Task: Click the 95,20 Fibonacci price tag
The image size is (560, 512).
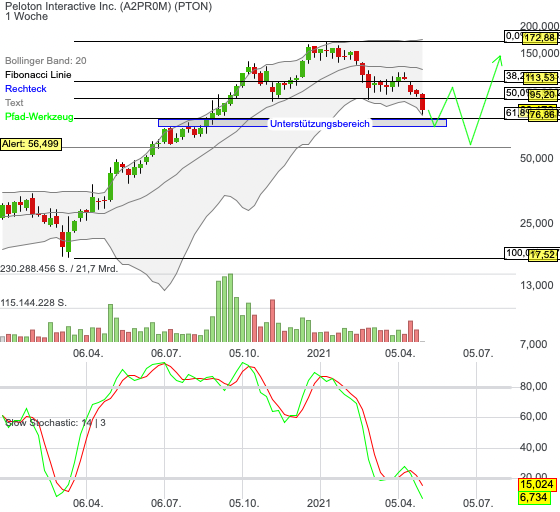Action: (x=542, y=95)
